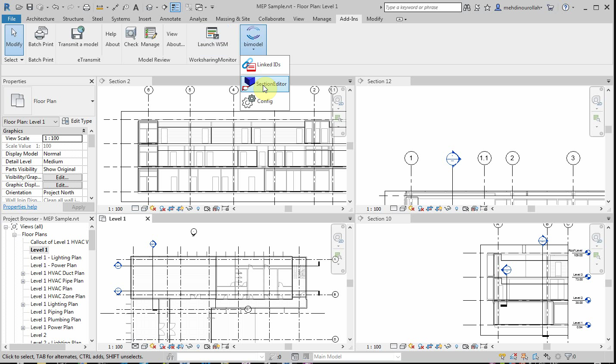Open the Transmit a model tool

pos(78,34)
